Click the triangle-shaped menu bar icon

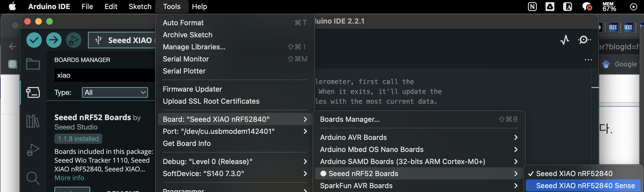(x=550, y=7)
